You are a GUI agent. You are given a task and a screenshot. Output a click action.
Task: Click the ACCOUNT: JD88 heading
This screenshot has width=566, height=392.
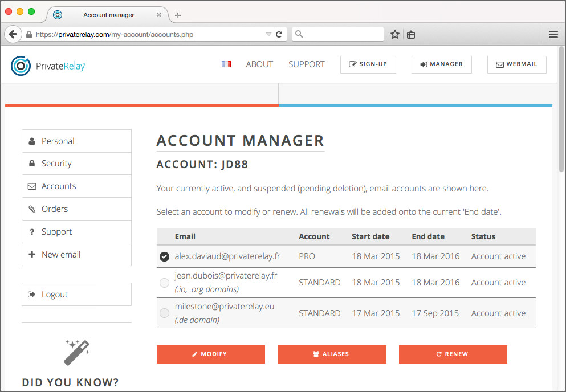tap(202, 165)
